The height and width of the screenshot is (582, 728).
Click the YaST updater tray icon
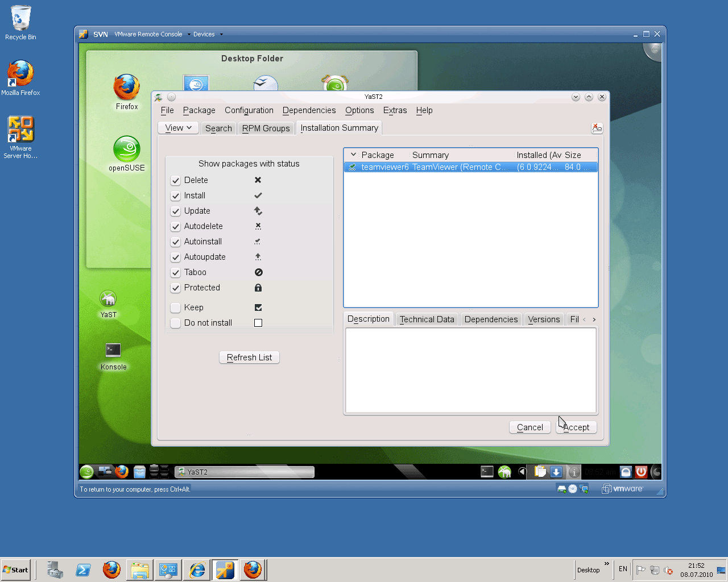(504, 472)
